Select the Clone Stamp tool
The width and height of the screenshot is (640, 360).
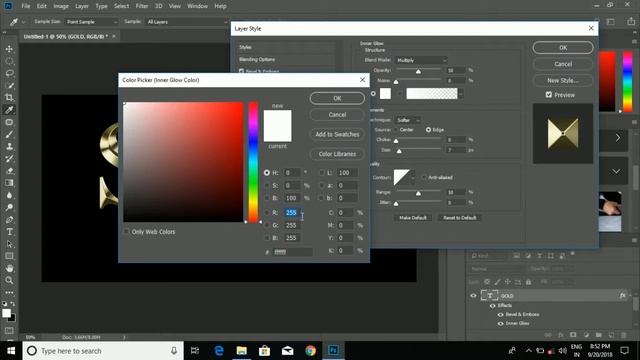(x=9, y=147)
